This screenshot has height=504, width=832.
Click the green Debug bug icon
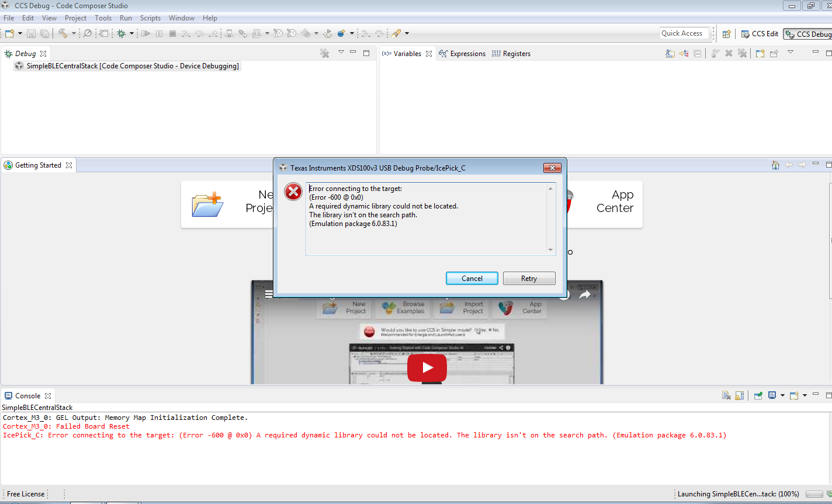[x=121, y=33]
